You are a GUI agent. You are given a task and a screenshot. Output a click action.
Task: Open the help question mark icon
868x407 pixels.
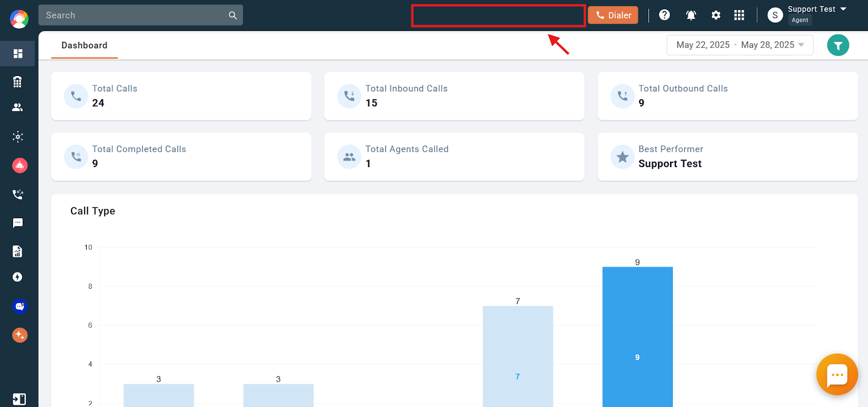point(665,15)
